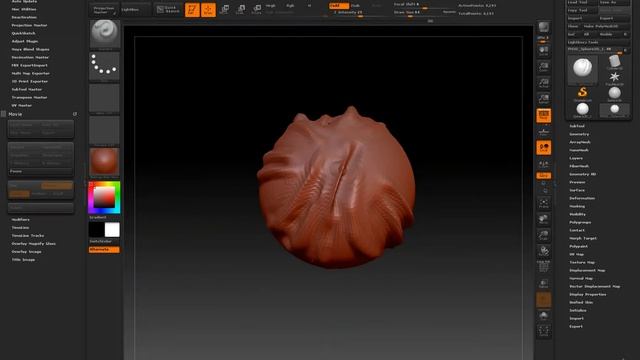Select the SimpleBrush S tool
The width and height of the screenshot is (640, 360).
582,93
